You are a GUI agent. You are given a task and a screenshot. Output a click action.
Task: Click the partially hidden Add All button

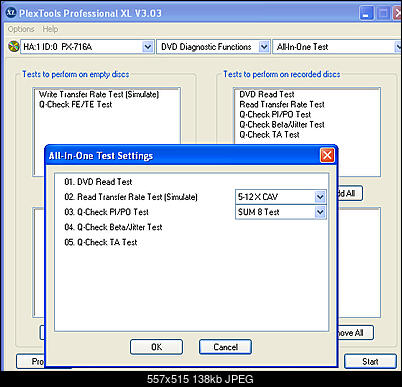click(350, 193)
